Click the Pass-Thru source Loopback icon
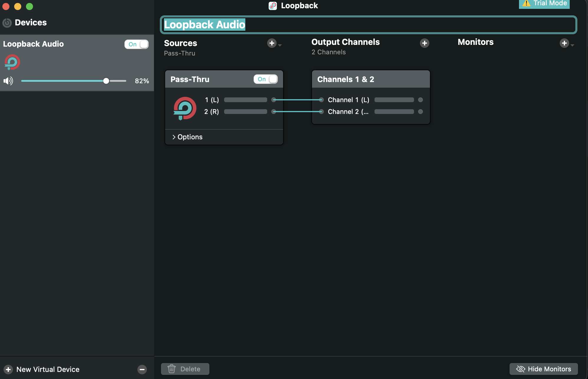 (185, 108)
